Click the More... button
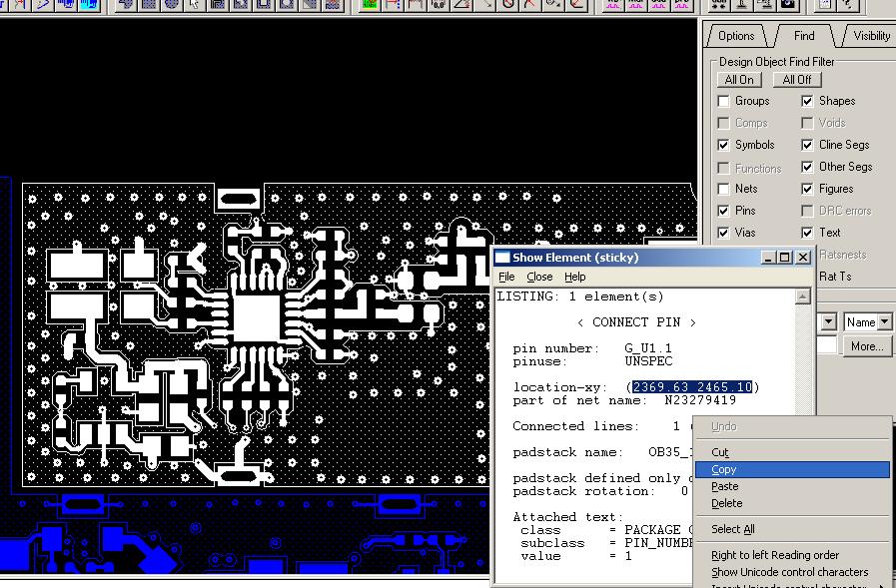This screenshot has width=896, height=588. (x=867, y=346)
